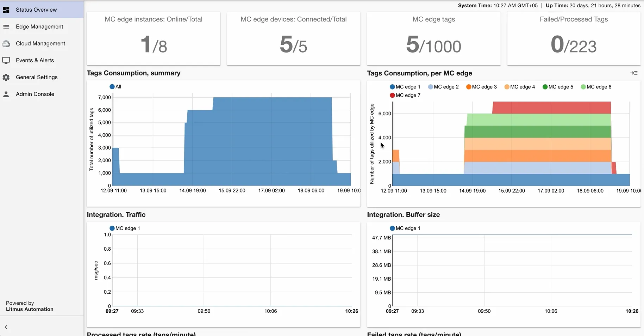Click the Litmus Automation text
644x336 pixels.
(x=30, y=309)
